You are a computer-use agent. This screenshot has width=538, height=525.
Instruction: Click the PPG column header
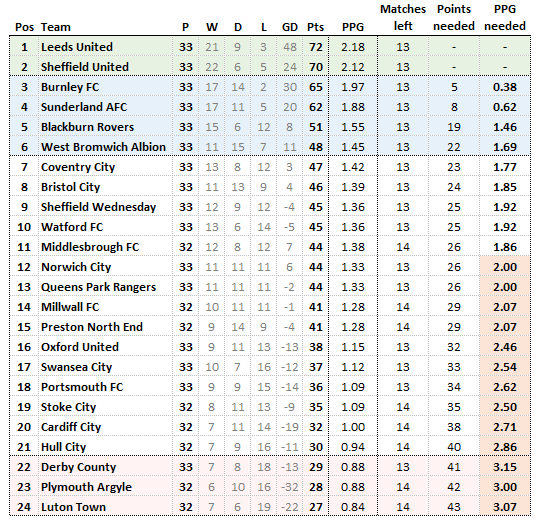pos(353,27)
